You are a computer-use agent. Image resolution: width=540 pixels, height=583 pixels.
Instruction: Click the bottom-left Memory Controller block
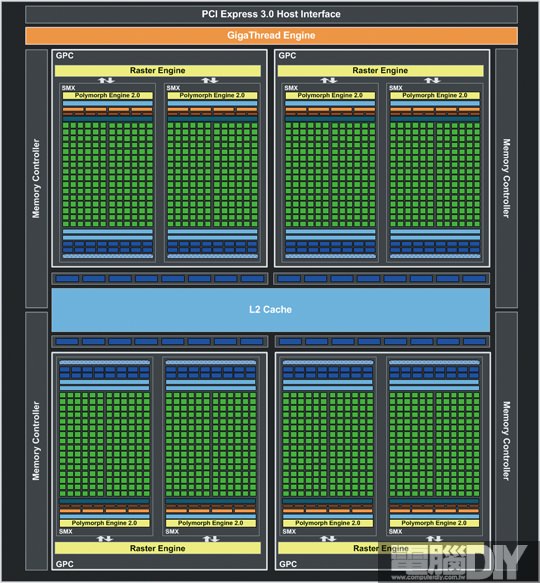click(x=36, y=441)
